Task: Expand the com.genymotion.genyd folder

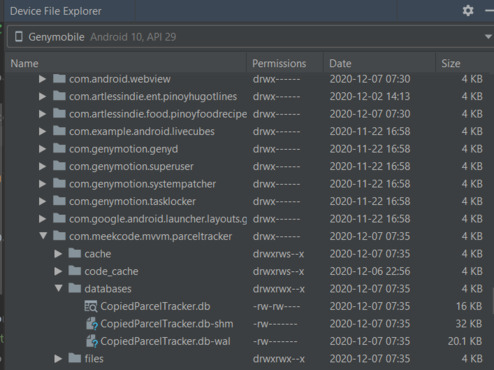Action: coord(42,149)
